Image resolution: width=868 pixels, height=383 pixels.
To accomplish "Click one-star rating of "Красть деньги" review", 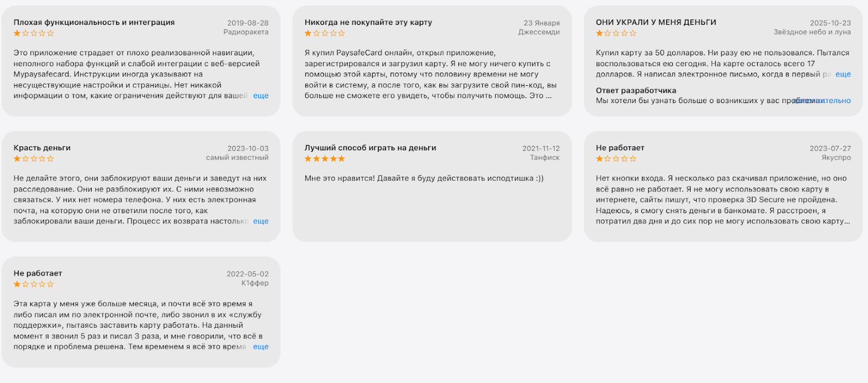I will (34, 159).
